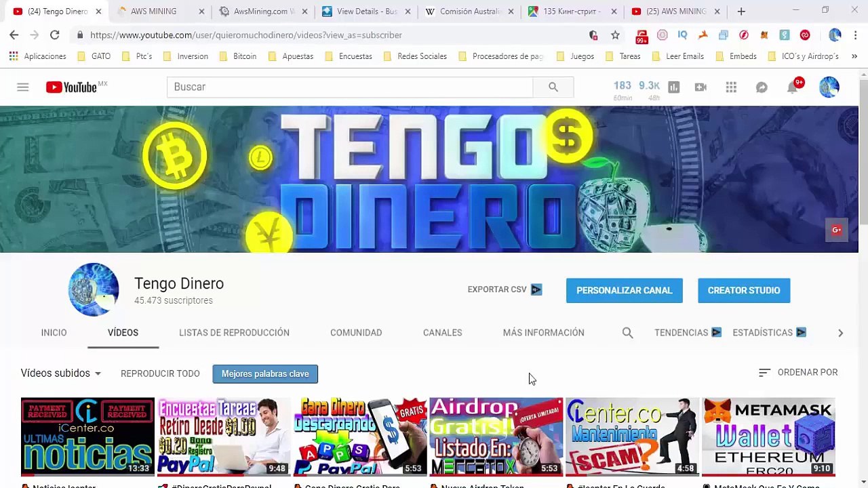Search the channel using the magnifier icon

coord(627,333)
